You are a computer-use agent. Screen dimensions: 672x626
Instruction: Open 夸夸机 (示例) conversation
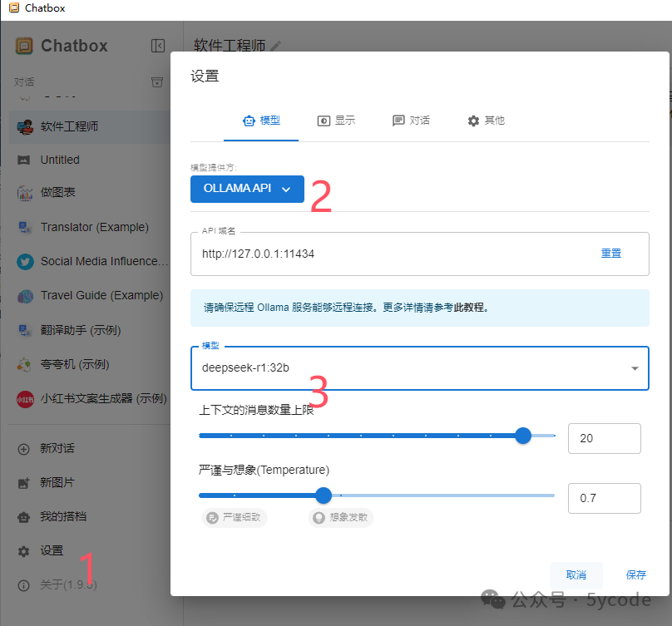(89, 364)
